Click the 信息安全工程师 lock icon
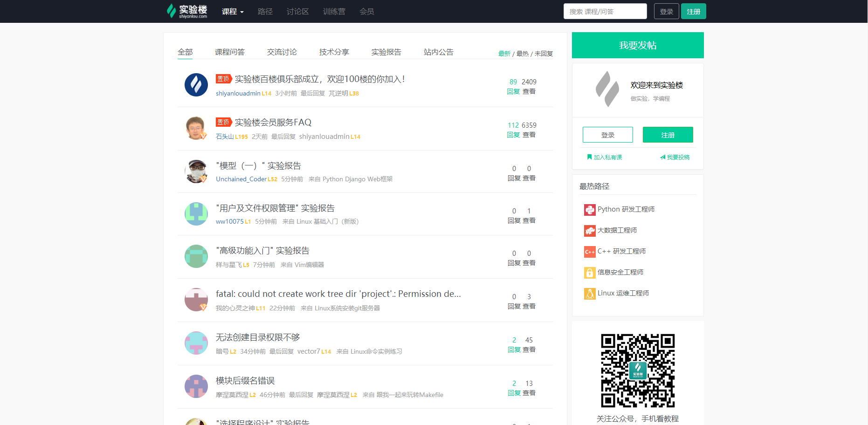This screenshot has height=425, width=868. point(590,273)
